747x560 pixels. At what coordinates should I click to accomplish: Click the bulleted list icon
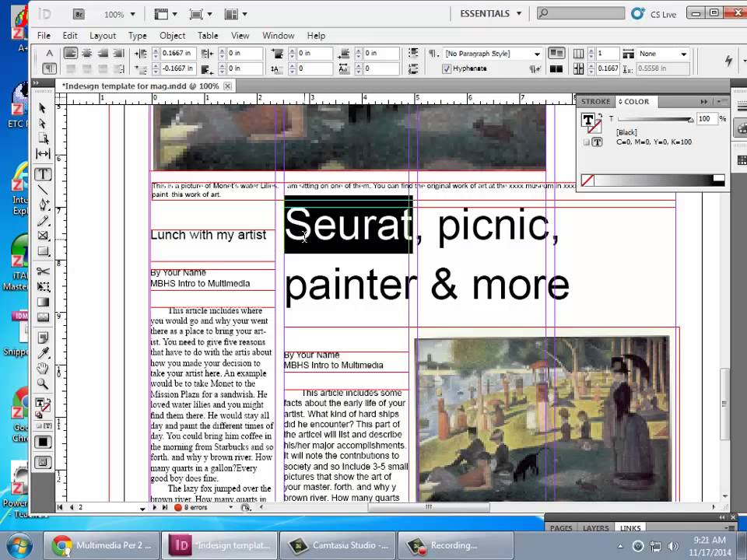[413, 53]
